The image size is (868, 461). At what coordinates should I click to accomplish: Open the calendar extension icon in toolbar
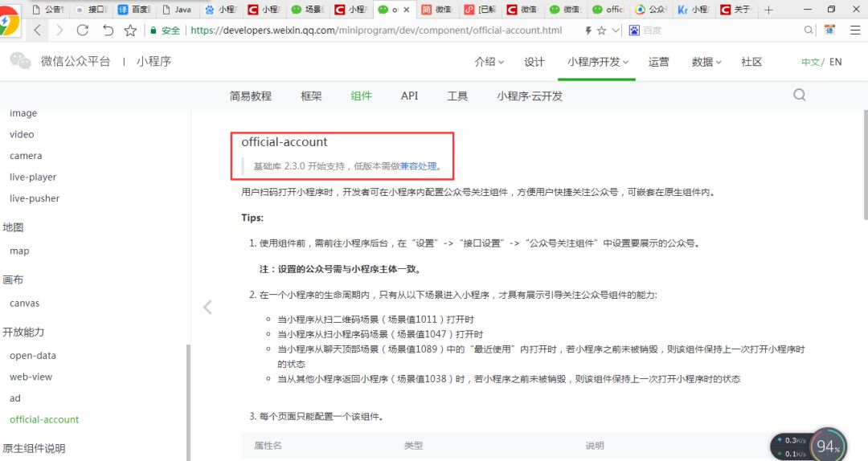pyautogui.click(x=829, y=30)
